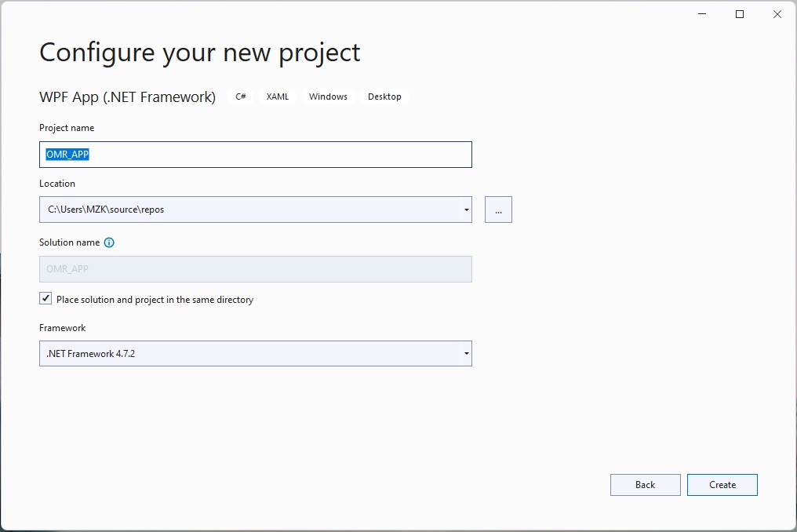Click the Back button

click(x=645, y=484)
